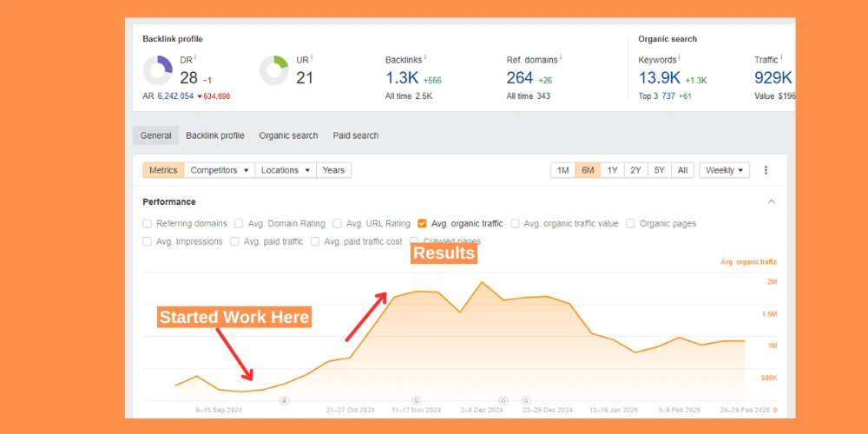
Task: Switch to the General tab
Action: coord(155,135)
